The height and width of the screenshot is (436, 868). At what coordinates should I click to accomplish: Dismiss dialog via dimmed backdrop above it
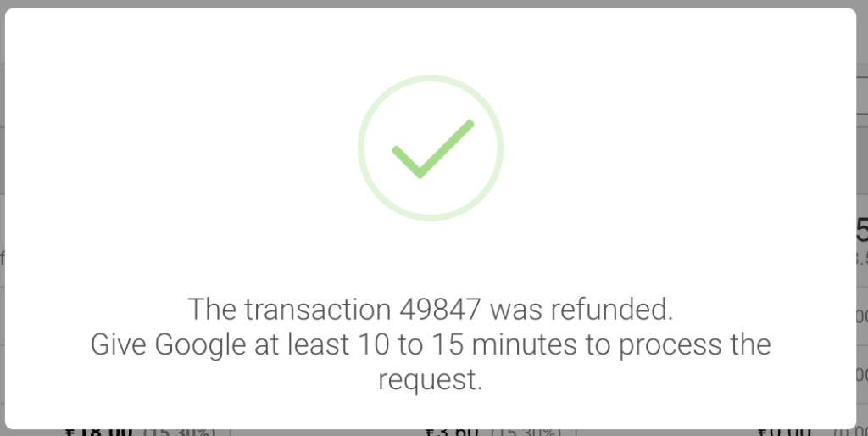pyautogui.click(x=434, y=3)
